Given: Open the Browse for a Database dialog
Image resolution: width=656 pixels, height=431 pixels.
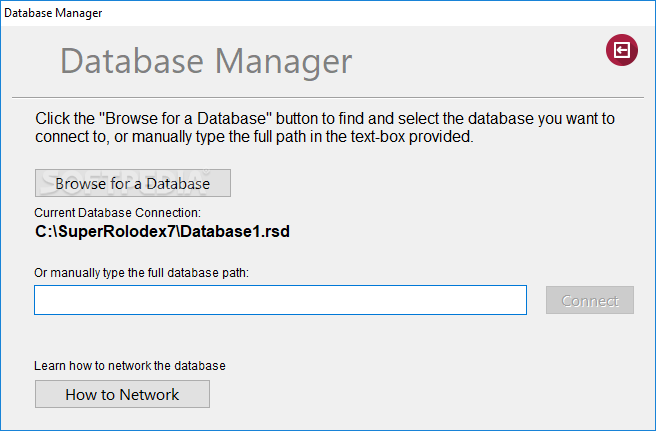Looking at the screenshot, I should click(133, 183).
